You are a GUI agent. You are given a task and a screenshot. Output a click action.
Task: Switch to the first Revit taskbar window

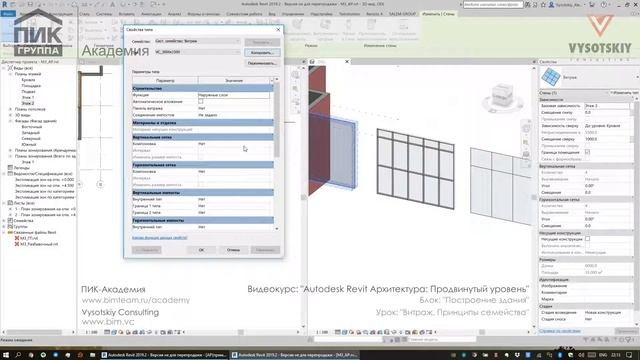point(164,355)
